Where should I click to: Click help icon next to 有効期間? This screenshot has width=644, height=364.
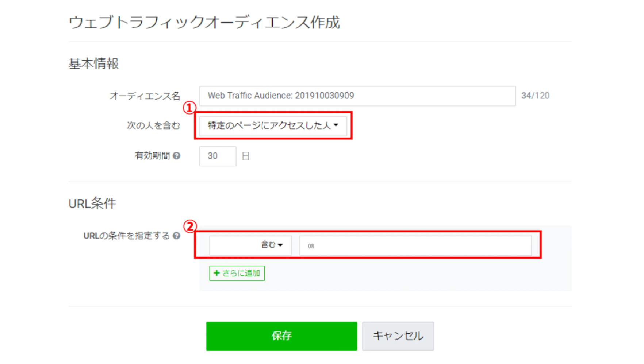coord(177,156)
